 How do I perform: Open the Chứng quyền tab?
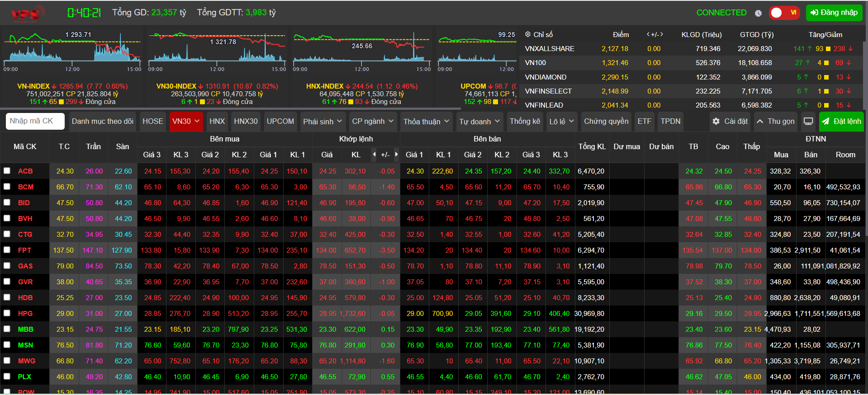pos(606,121)
